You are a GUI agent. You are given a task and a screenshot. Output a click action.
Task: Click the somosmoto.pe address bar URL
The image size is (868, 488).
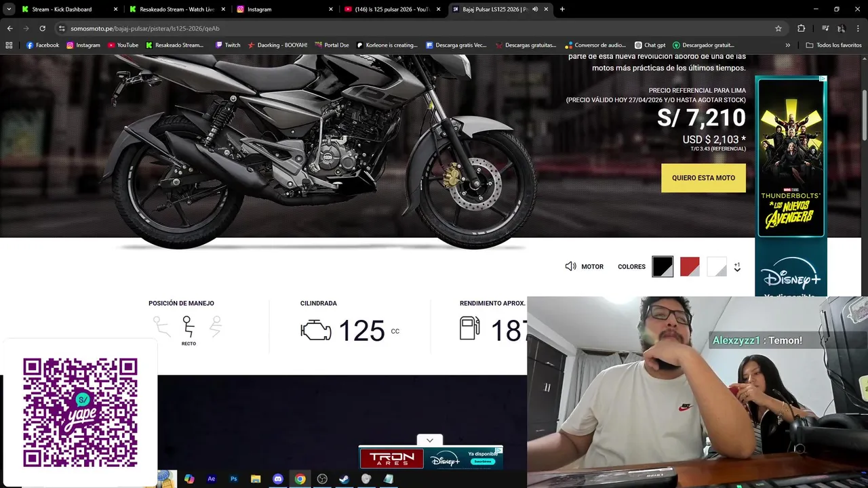click(145, 28)
